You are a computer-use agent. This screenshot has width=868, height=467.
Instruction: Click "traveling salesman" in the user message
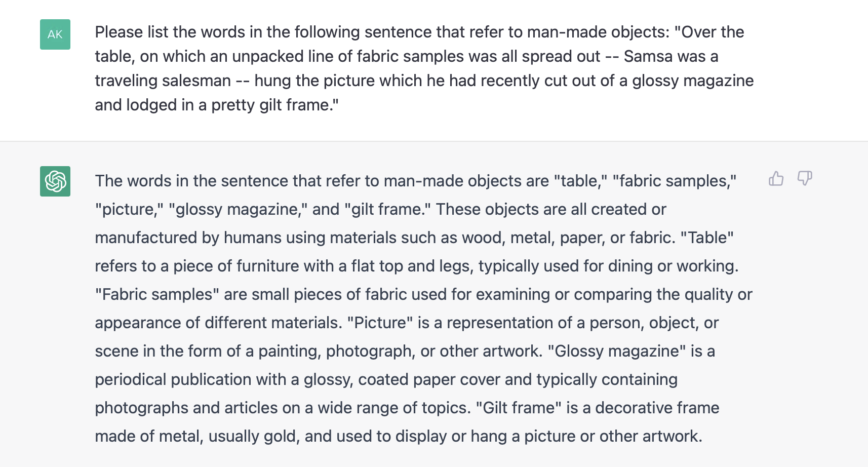[x=163, y=81]
